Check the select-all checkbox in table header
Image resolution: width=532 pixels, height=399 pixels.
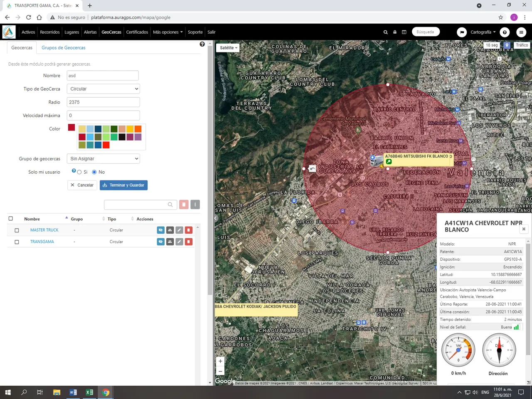[11, 219]
